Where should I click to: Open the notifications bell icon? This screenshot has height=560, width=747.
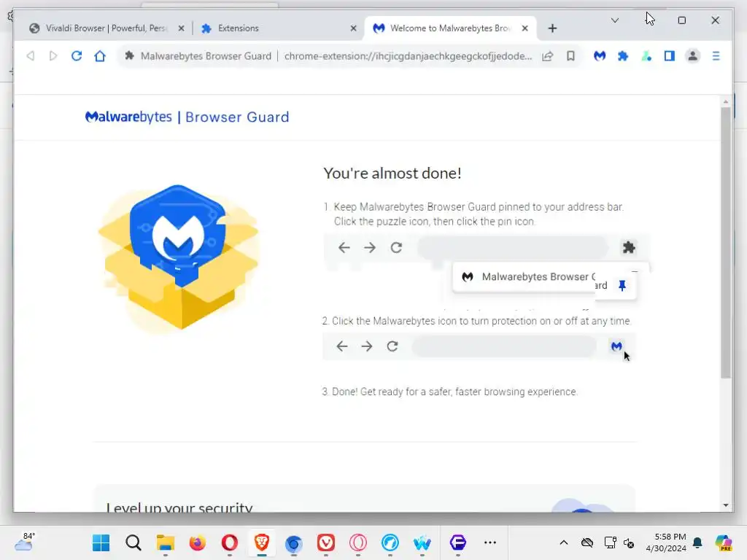[697, 542]
